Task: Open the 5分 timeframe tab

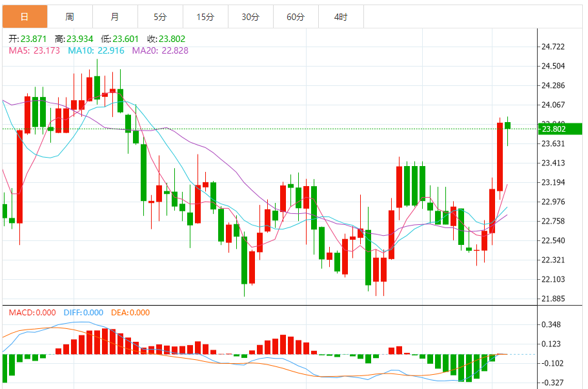Action: [x=161, y=17]
